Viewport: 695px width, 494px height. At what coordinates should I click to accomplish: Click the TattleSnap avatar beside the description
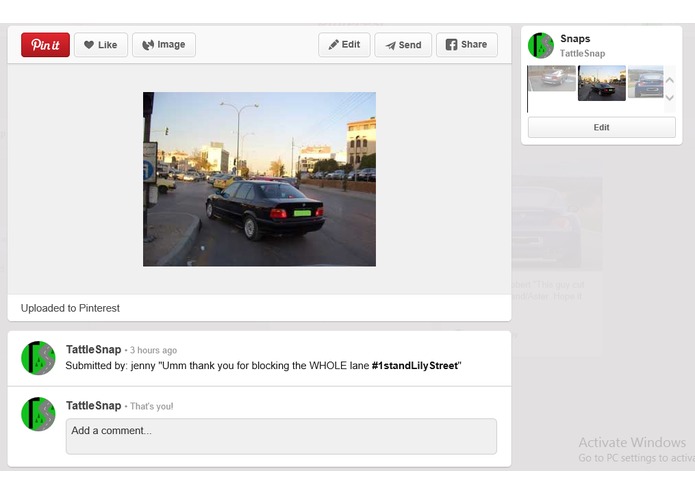click(x=39, y=358)
